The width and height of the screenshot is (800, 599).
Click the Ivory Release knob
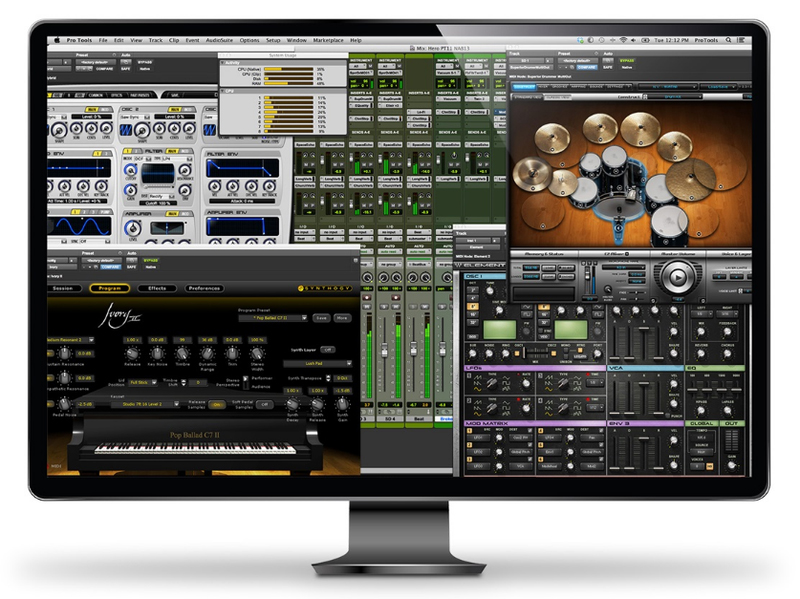click(132, 353)
